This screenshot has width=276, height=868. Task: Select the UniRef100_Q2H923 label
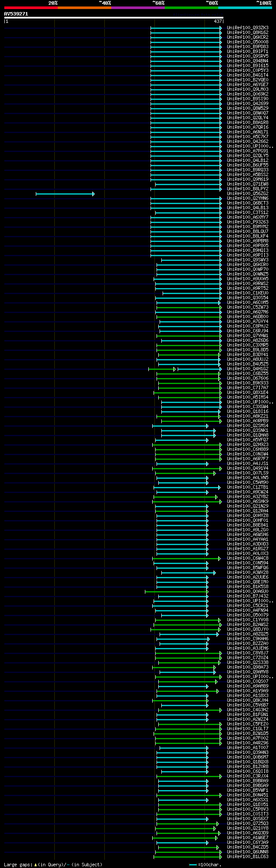pyautogui.click(x=248, y=444)
